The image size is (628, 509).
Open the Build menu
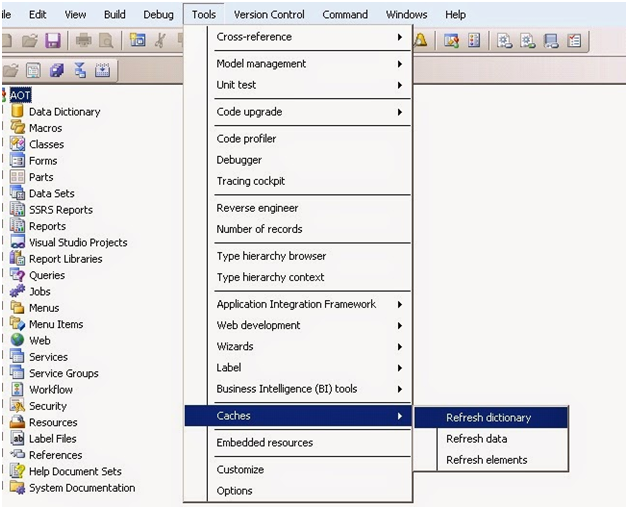[x=115, y=14]
